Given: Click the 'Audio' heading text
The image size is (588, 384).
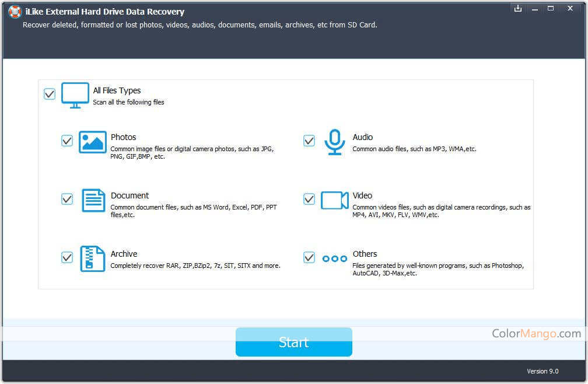Looking at the screenshot, I should [363, 137].
